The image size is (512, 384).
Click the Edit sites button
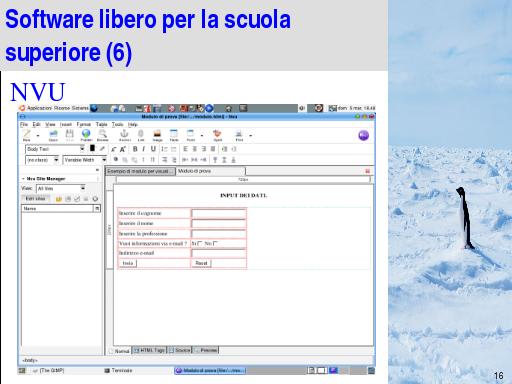pyautogui.click(x=36, y=199)
